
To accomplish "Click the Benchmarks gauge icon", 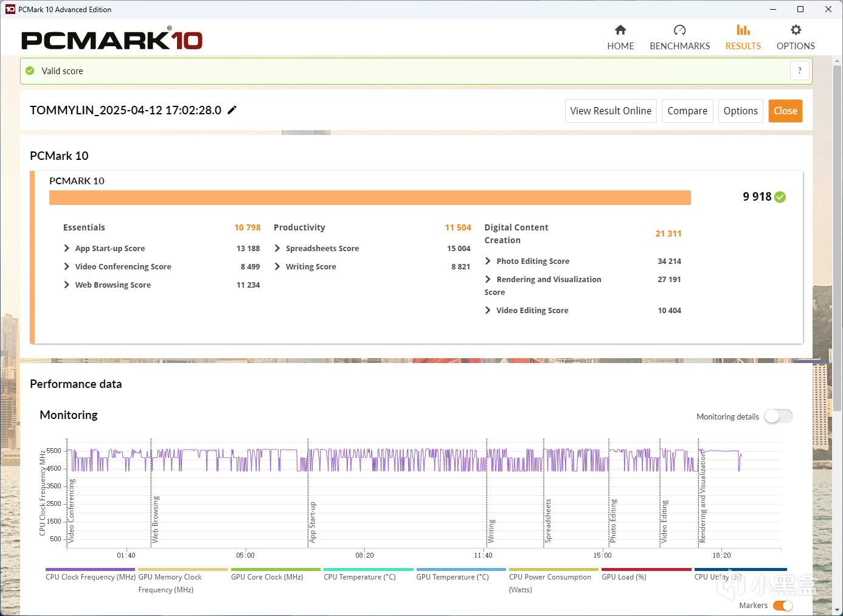I will (x=680, y=30).
